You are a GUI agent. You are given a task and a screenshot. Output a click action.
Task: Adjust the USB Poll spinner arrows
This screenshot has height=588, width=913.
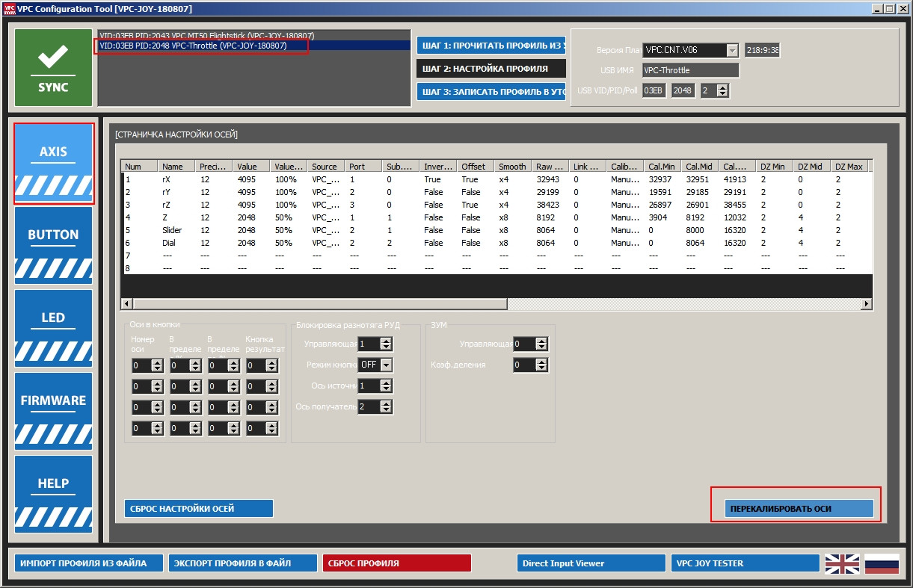(722, 90)
